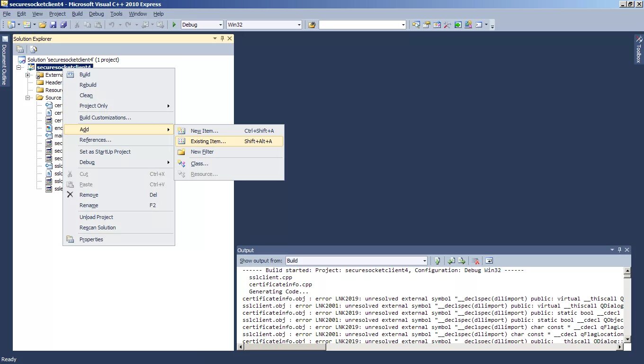
Task: Select Clean in context menu
Action: pos(119,95)
